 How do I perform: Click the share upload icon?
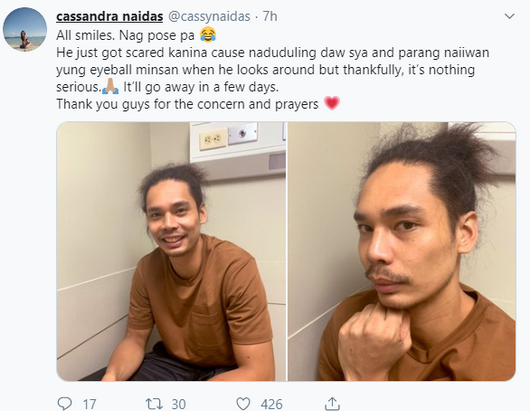tap(332, 403)
